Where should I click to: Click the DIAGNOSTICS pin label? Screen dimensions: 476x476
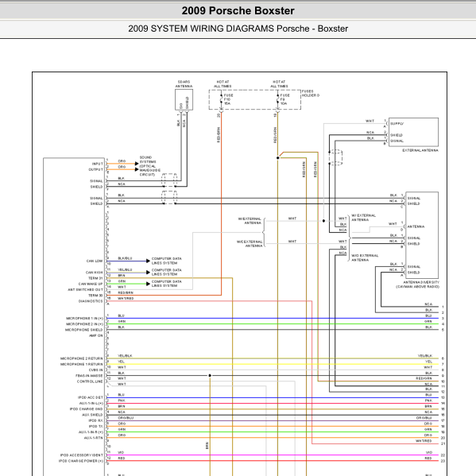[x=91, y=301]
